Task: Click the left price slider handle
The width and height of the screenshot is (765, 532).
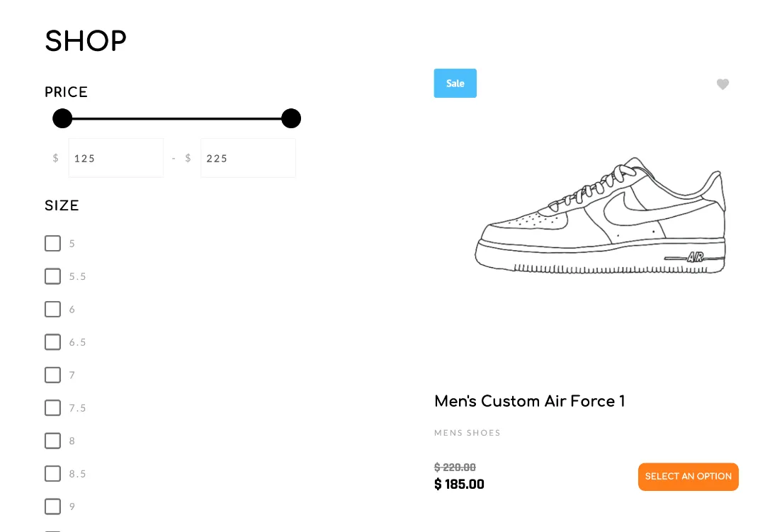Action: tap(62, 118)
